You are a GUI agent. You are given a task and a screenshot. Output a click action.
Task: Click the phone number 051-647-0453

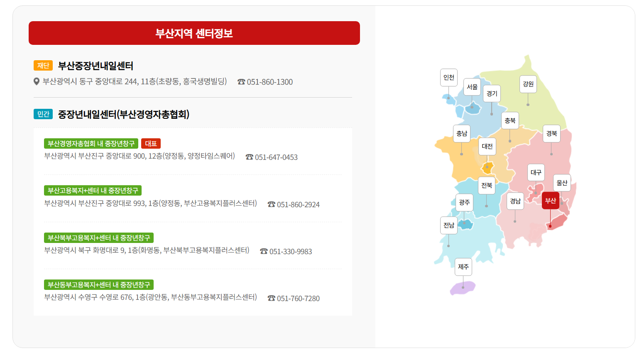(276, 157)
